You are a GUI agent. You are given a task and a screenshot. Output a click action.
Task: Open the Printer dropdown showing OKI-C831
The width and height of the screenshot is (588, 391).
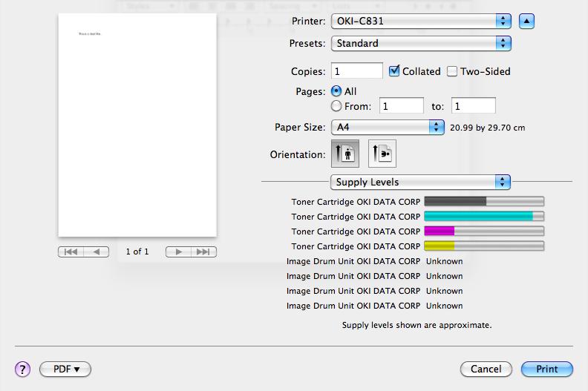[x=421, y=22]
